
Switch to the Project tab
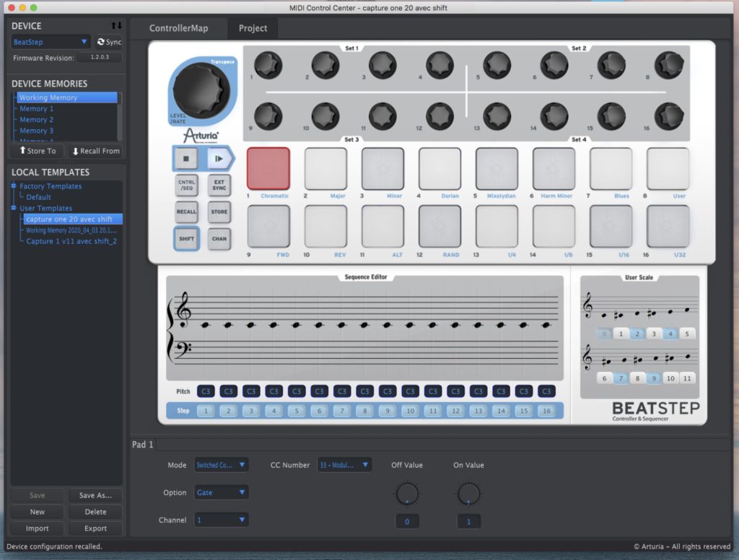pyautogui.click(x=253, y=28)
